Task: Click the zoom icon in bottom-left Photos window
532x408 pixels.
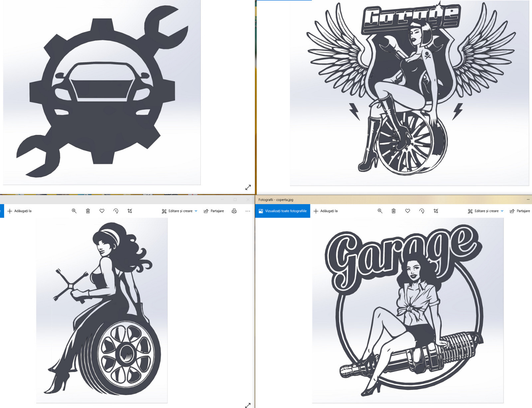Action: coord(74,211)
